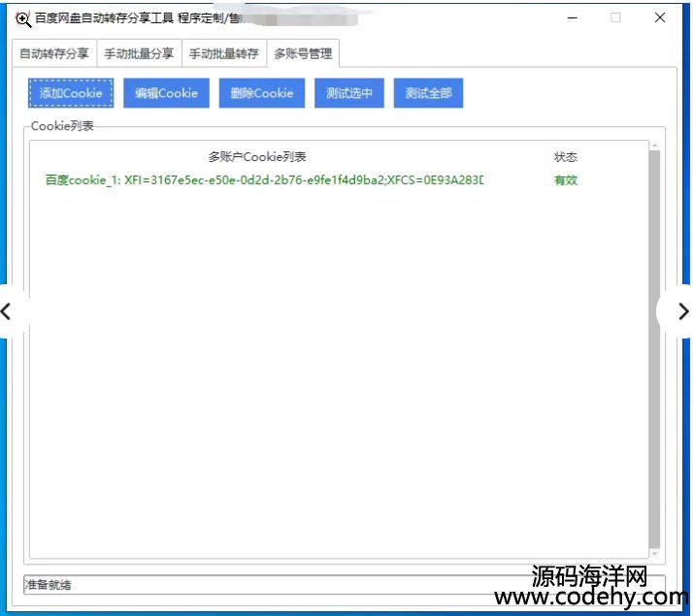Open the 多账号管理 tab
693x616 pixels.
[303, 54]
